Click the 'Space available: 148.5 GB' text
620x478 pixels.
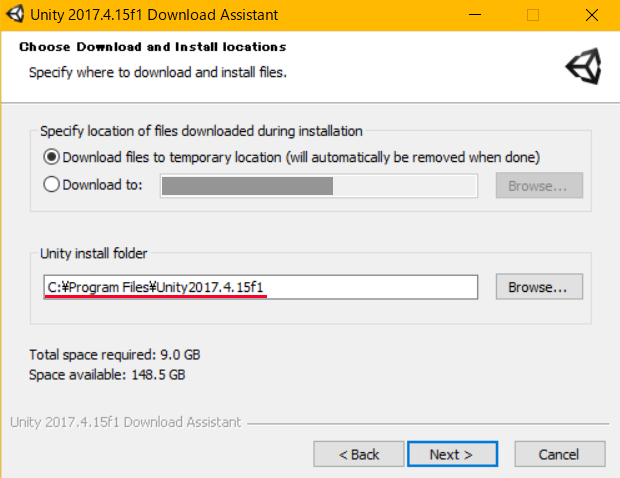click(x=107, y=374)
